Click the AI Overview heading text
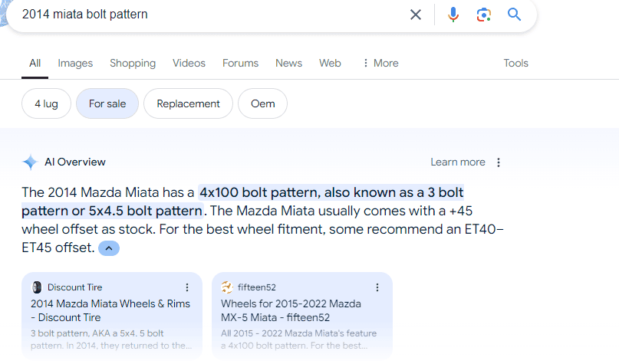The image size is (619, 364). tap(75, 162)
